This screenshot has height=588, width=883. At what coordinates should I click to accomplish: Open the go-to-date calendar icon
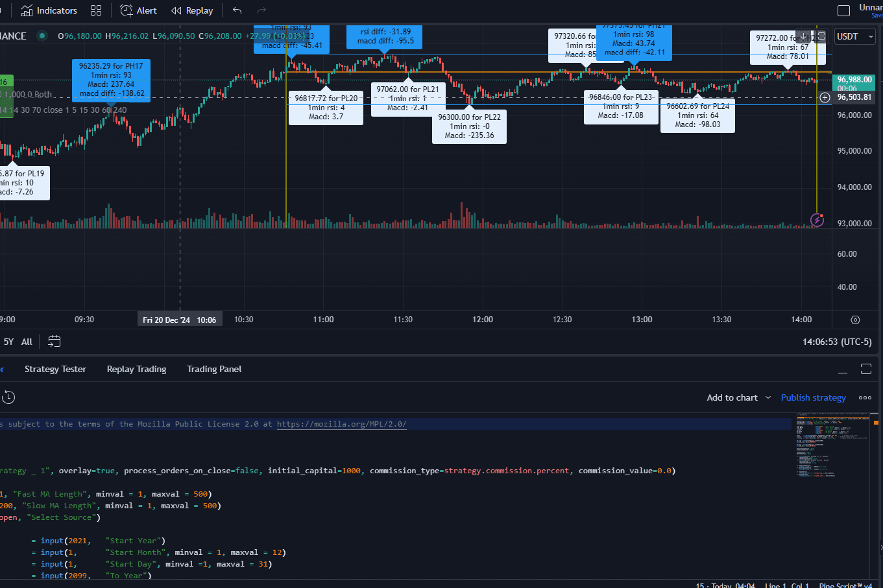point(54,341)
